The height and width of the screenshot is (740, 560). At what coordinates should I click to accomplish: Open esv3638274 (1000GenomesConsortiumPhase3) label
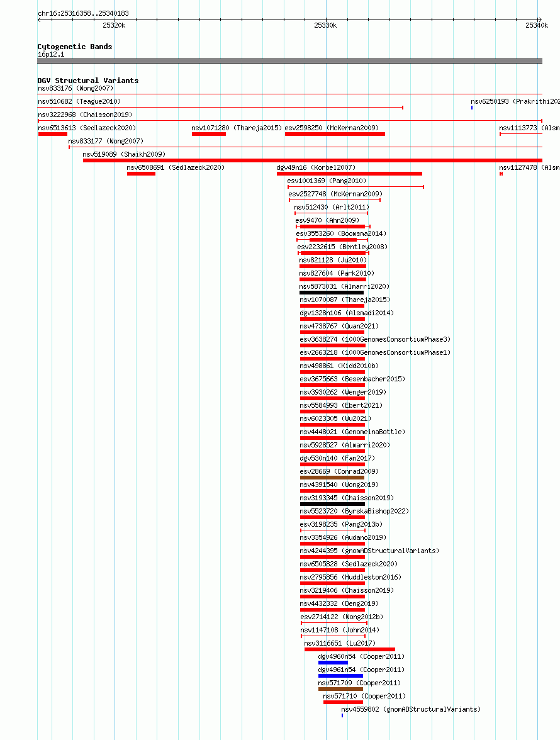coord(375,339)
